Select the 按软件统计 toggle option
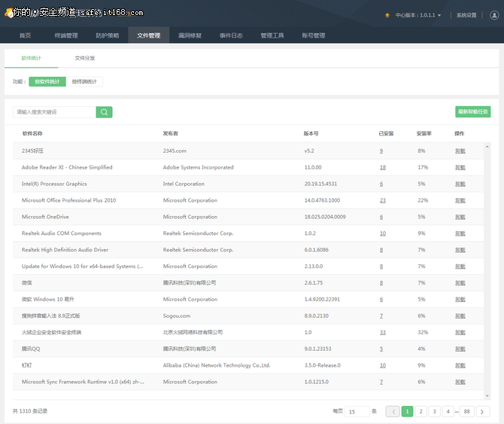 pyautogui.click(x=47, y=81)
